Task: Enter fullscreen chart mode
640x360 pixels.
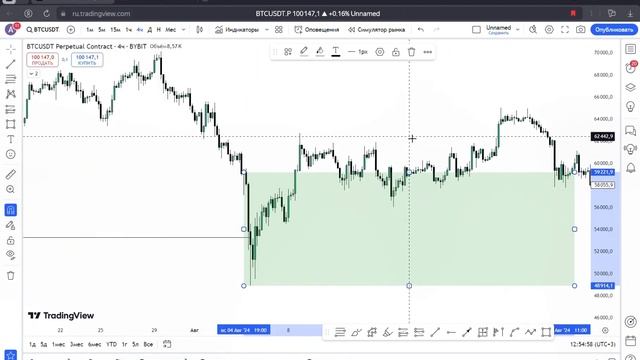Action: pos(565,29)
